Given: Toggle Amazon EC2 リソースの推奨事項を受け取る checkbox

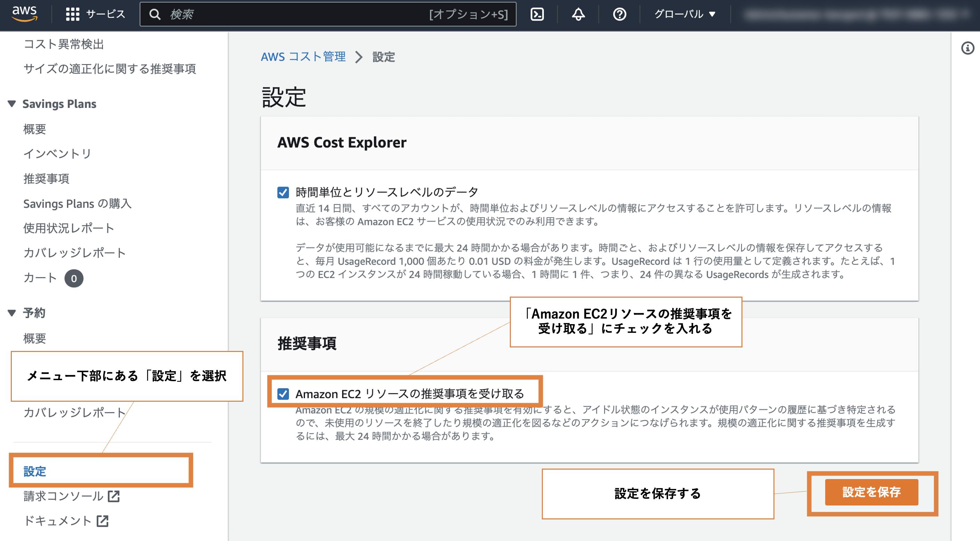Looking at the screenshot, I should [283, 394].
